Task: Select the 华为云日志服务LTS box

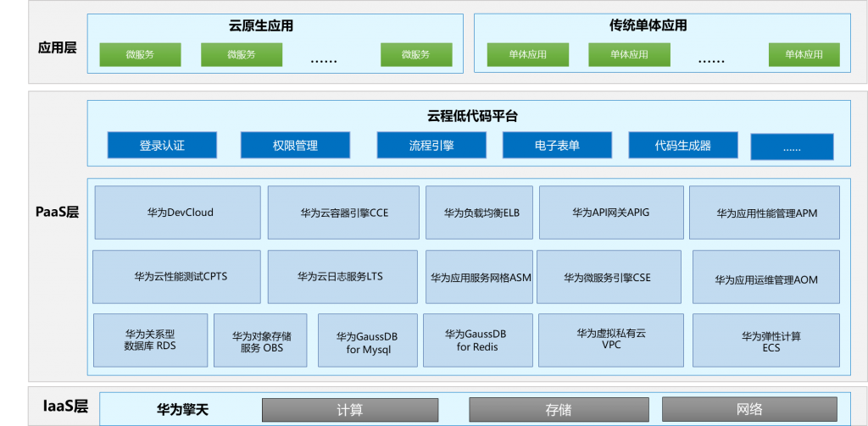Action: (342, 277)
